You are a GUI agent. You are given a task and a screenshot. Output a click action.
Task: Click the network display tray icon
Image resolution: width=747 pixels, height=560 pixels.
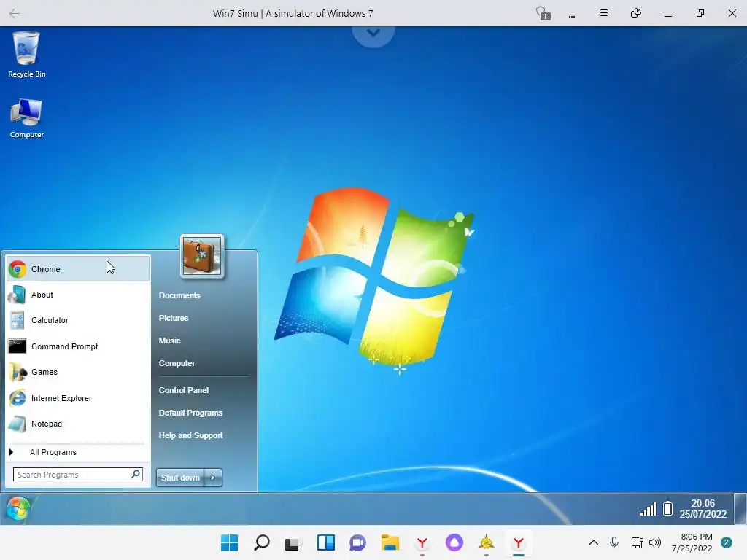coord(637,542)
